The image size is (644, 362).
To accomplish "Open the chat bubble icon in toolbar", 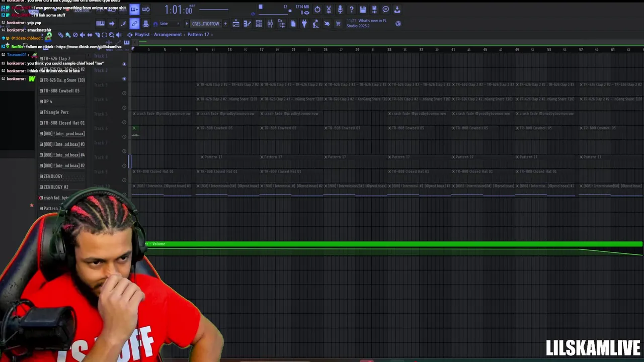I will 385,10.
